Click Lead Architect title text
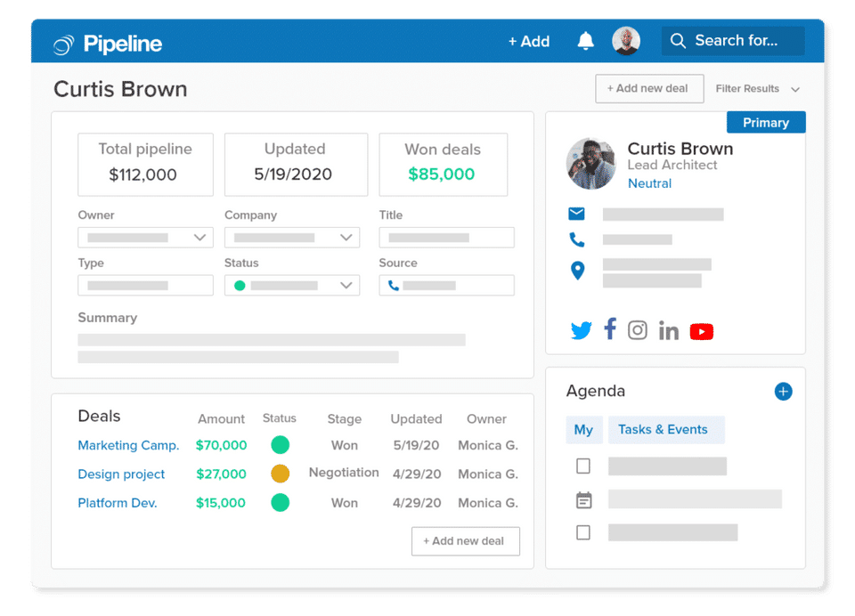The image size is (855, 616). coord(672,166)
